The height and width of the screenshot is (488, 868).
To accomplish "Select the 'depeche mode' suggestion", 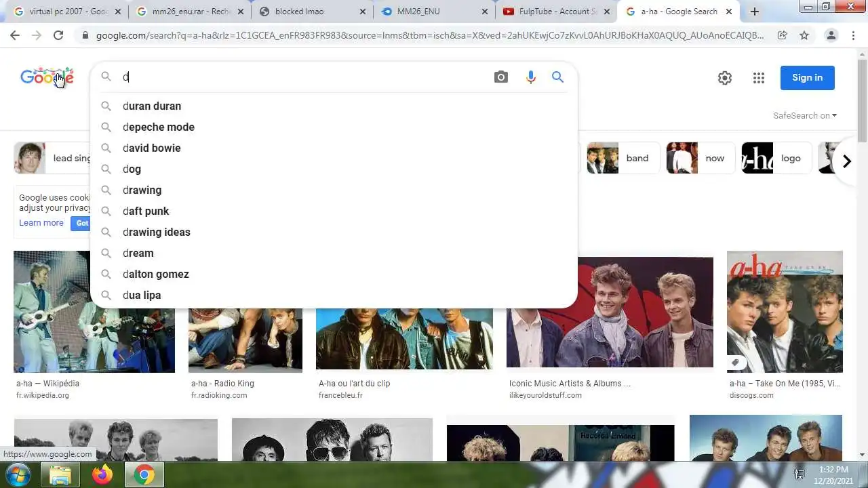I will (x=333, y=127).
